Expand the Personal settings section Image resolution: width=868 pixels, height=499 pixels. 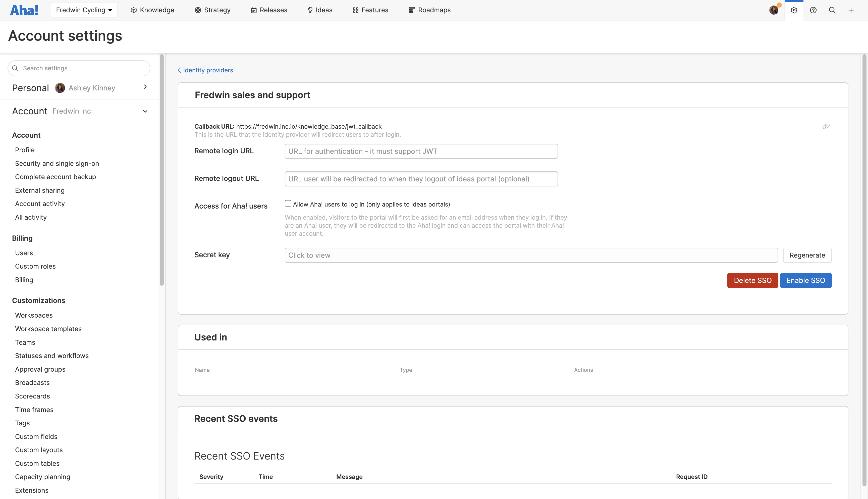[145, 87]
